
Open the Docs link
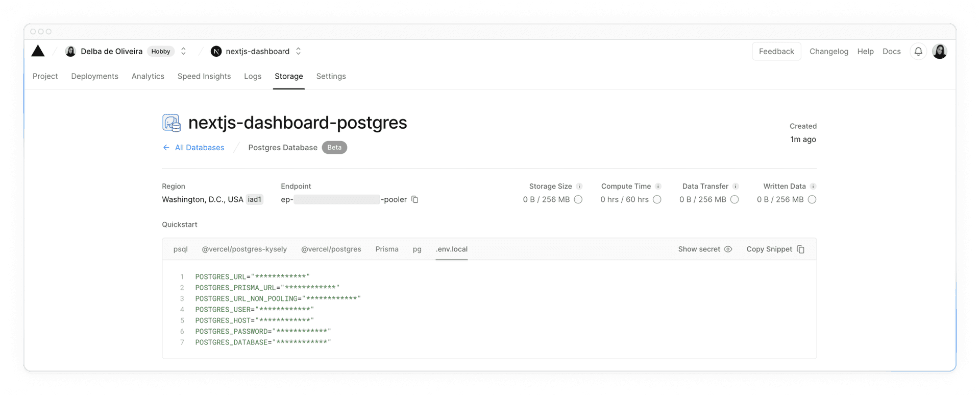click(892, 51)
